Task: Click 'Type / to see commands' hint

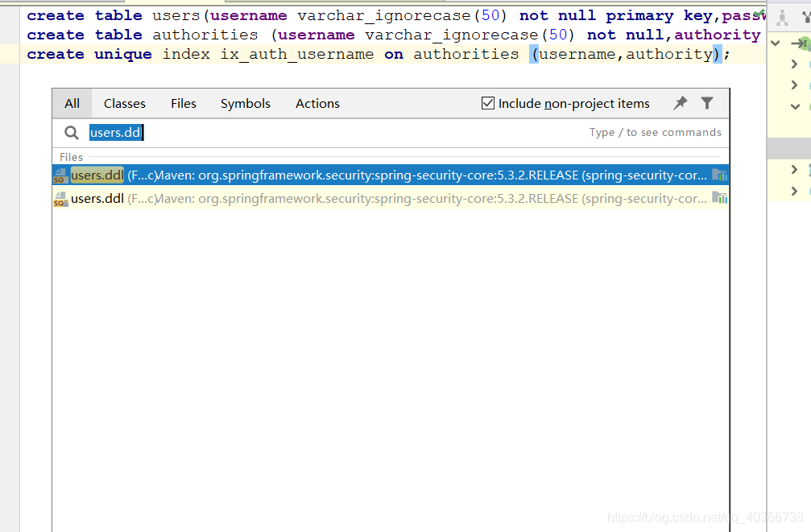Action: tap(656, 132)
